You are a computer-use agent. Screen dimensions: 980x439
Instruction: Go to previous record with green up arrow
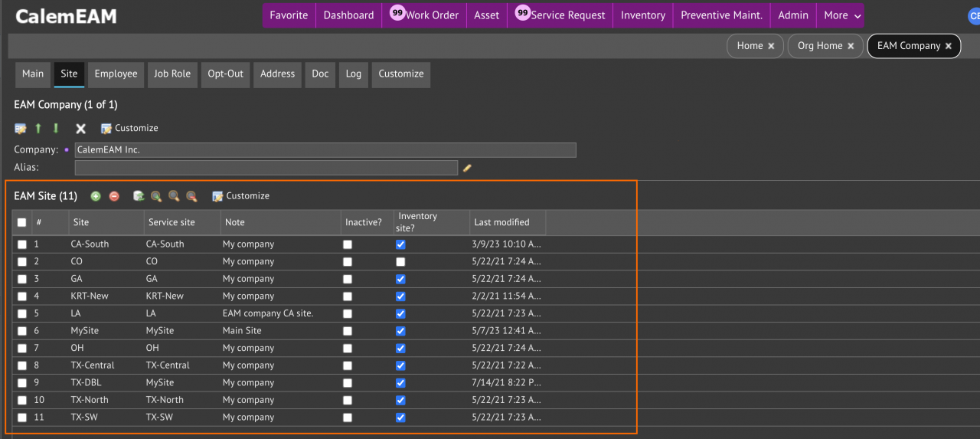(x=38, y=129)
